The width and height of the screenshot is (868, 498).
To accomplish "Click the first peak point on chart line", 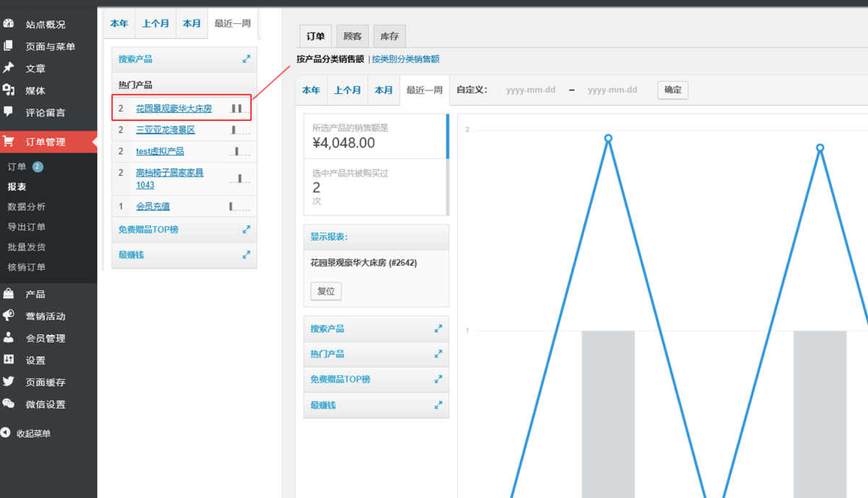I will [x=608, y=138].
